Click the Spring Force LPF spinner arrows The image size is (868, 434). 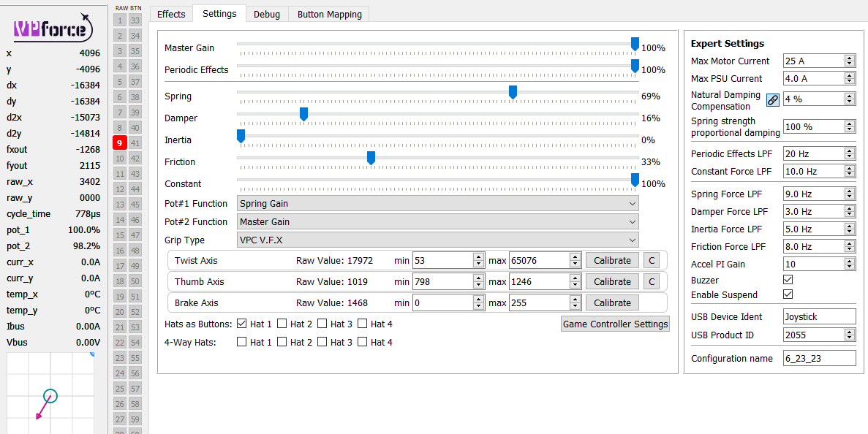[850, 194]
